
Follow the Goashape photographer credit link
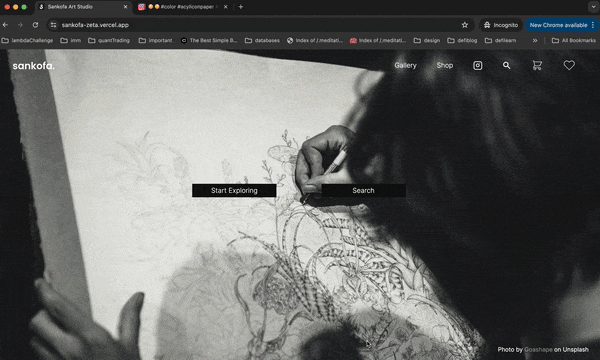pos(538,349)
